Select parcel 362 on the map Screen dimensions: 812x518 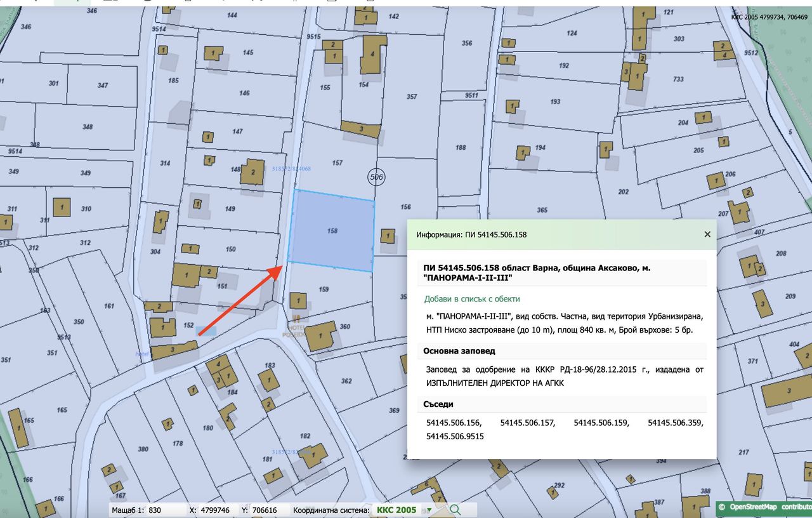346,381
